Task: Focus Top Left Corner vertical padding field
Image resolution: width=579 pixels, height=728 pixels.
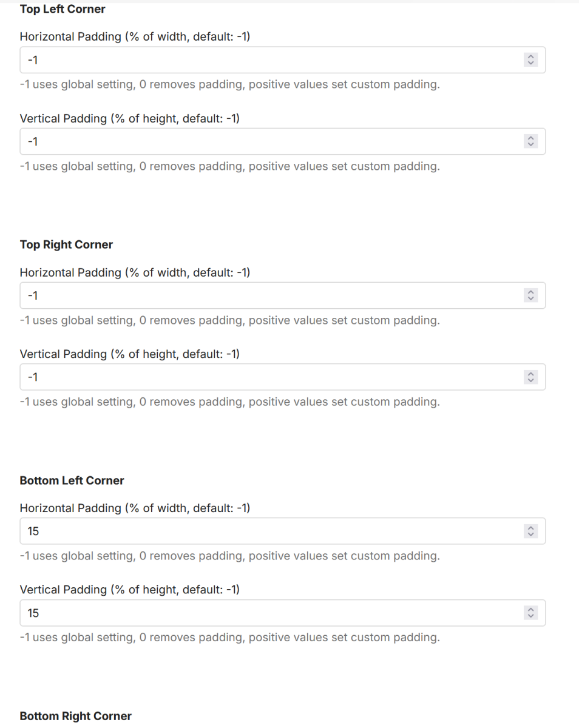Action: click(x=267, y=141)
